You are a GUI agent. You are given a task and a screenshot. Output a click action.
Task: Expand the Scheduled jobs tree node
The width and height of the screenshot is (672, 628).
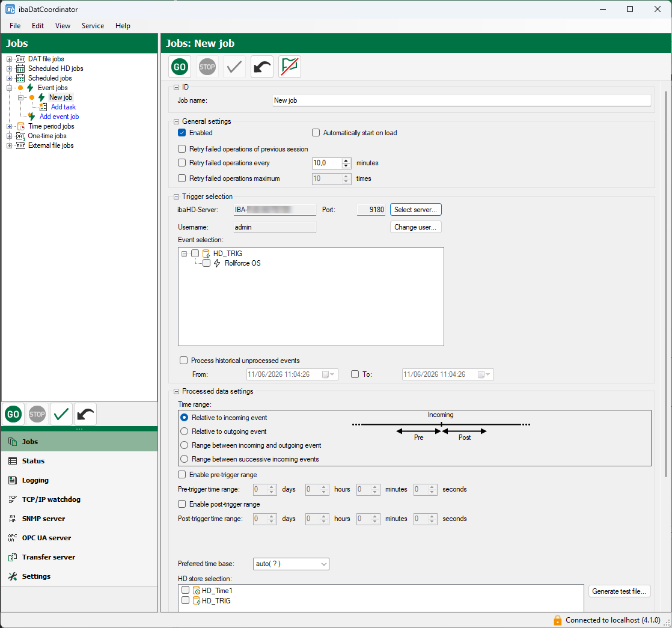click(x=9, y=78)
